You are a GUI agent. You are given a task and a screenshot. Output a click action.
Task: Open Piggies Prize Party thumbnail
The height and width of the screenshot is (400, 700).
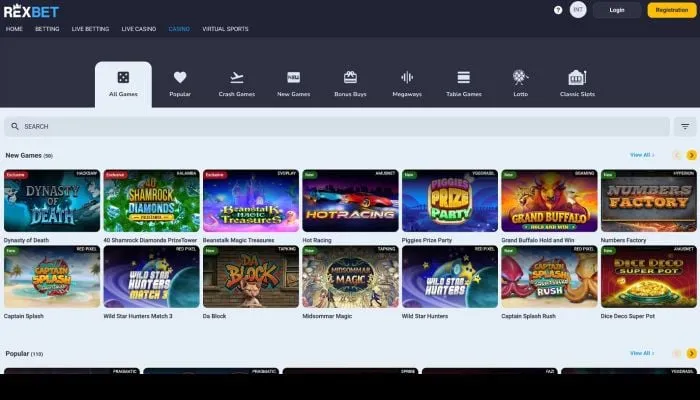pos(450,200)
